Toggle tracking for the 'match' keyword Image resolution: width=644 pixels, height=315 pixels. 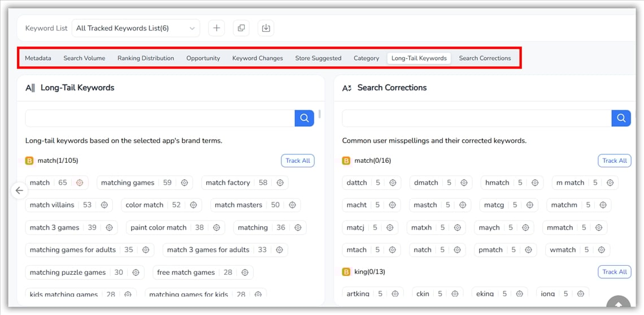click(x=80, y=183)
